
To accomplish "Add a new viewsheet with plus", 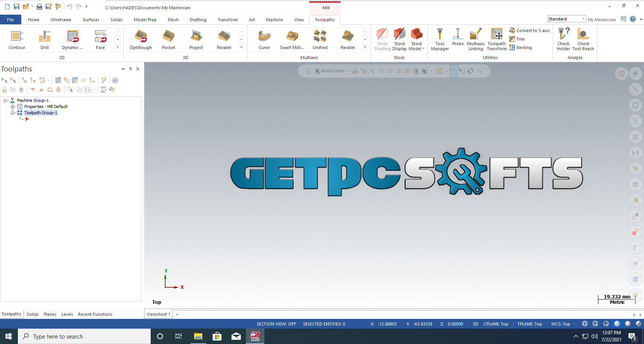I will 177,314.
